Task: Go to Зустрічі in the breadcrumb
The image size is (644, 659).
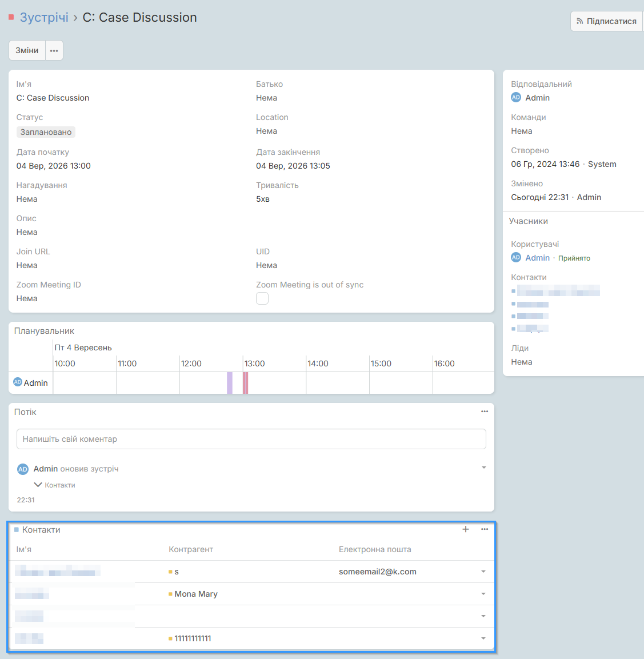Action: click(44, 18)
